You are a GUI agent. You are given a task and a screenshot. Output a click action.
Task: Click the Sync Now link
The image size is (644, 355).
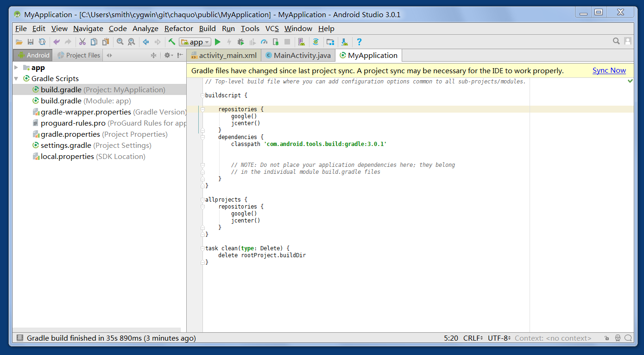[609, 70]
